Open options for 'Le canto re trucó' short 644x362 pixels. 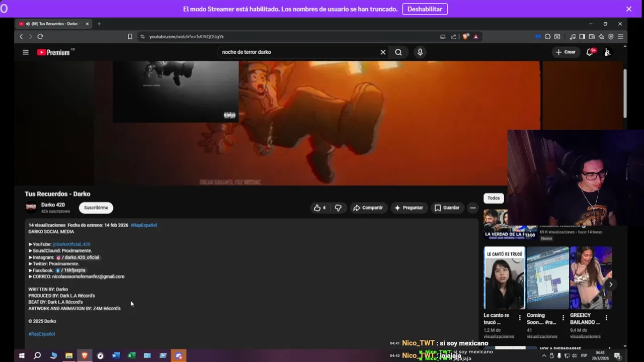tap(520, 318)
